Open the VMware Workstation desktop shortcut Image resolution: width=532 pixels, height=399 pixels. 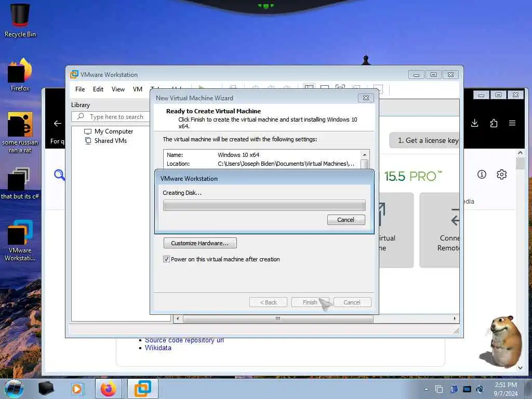click(x=20, y=240)
